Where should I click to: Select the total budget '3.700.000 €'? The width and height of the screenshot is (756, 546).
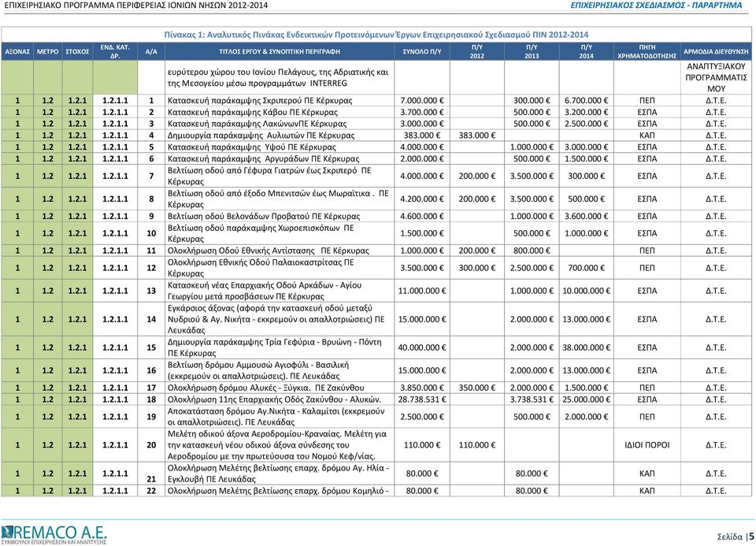(422, 113)
